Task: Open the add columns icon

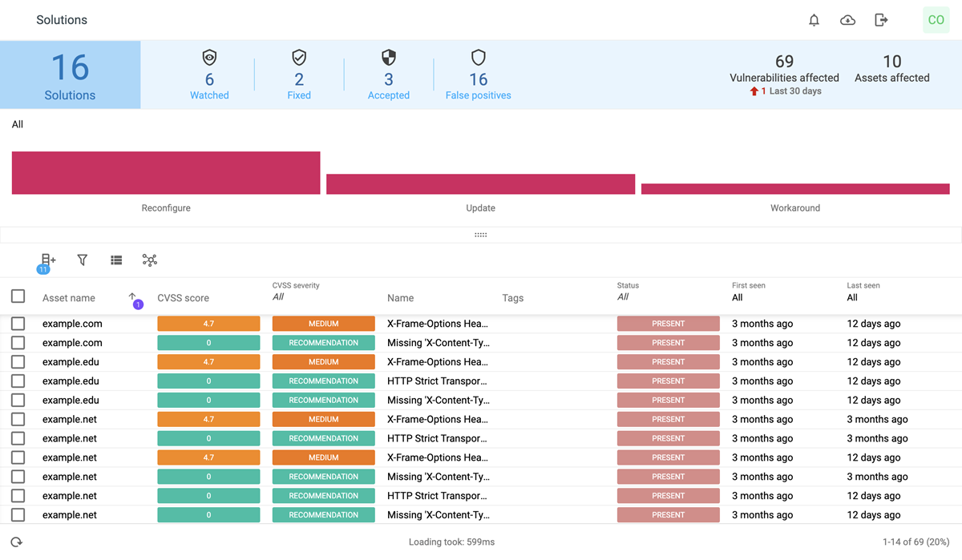Action: 48,260
